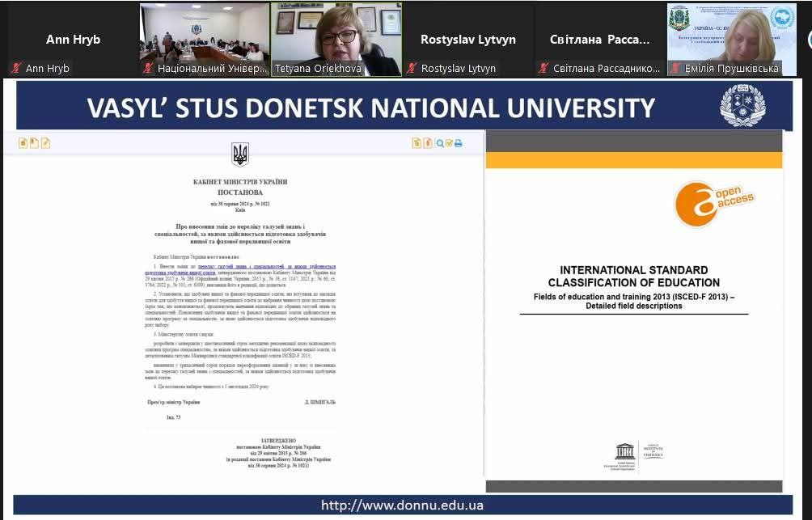Click the ISCED-F 2013 detailed field descriptions subtitle
The height and width of the screenshot is (520, 812).
tap(634, 301)
